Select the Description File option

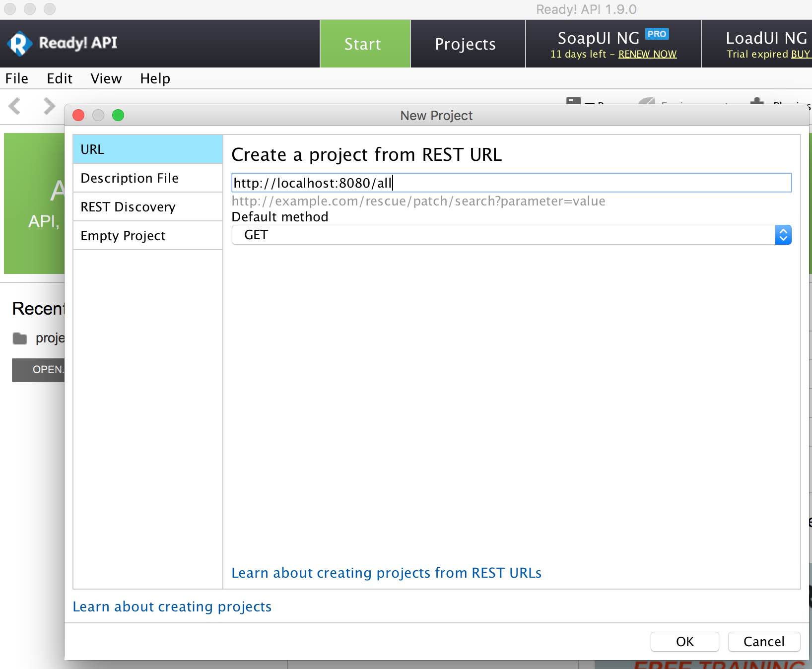[129, 178]
